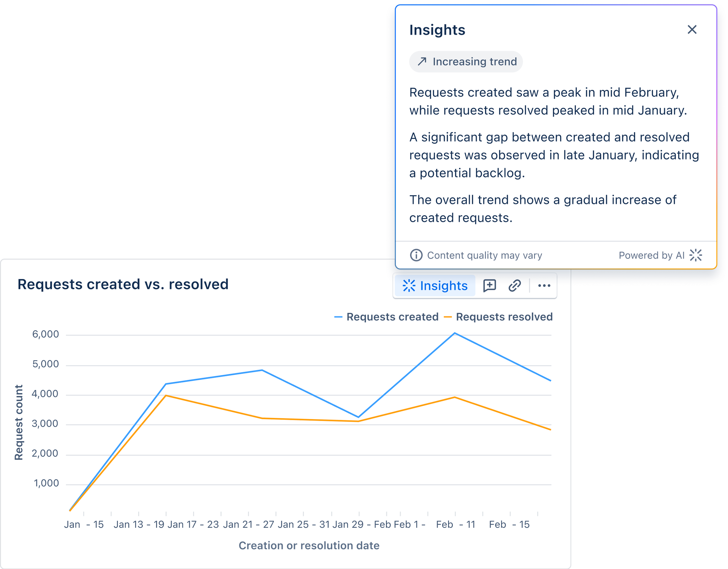The width and height of the screenshot is (728, 569).
Task: Click the Request count axis title
Action: tap(19, 422)
